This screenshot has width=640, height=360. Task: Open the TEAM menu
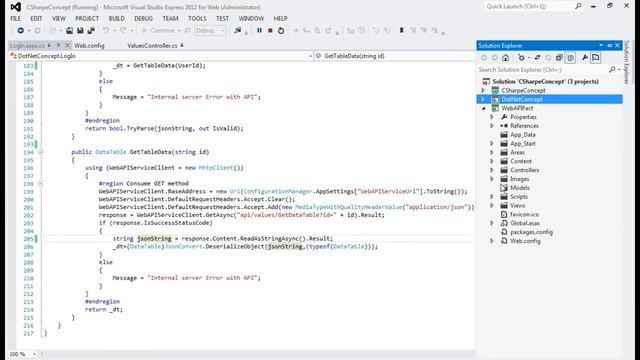click(170, 18)
